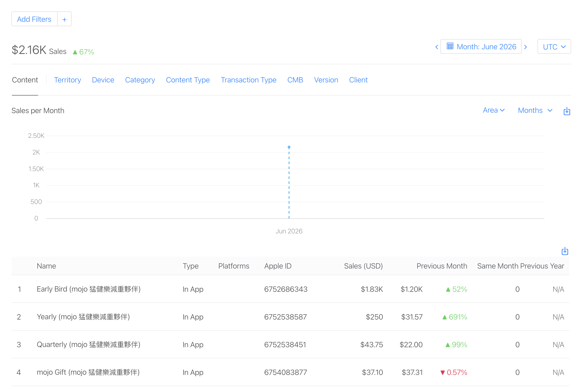Click the 52% increase indicator

[457, 289]
